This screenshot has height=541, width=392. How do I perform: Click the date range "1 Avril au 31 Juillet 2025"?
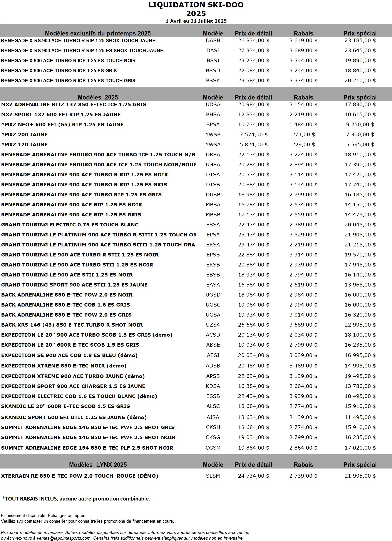click(x=196, y=21)
